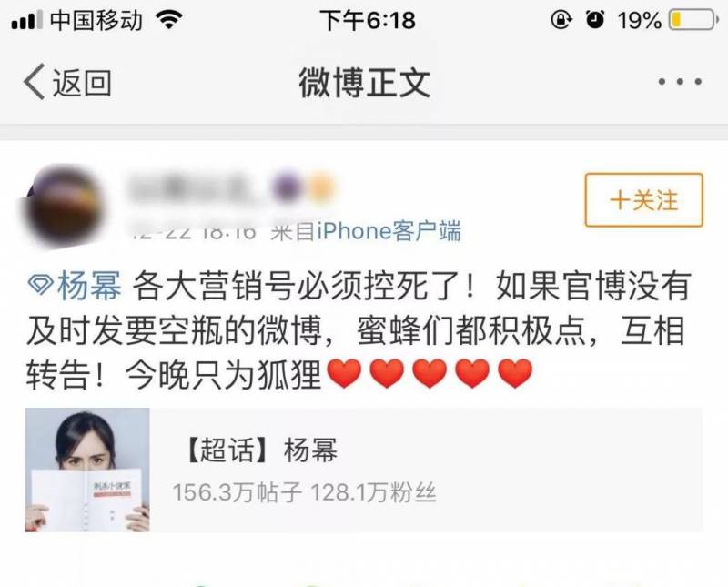The image size is (728, 587).
Task: Open the 杨幂 super-topic link in post
Action: tap(89, 285)
